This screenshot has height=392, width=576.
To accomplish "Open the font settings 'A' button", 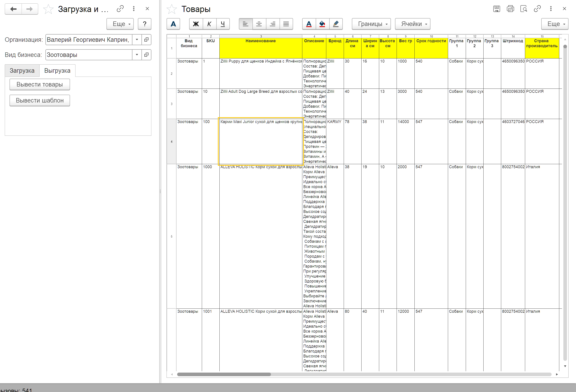I will click(x=173, y=24).
